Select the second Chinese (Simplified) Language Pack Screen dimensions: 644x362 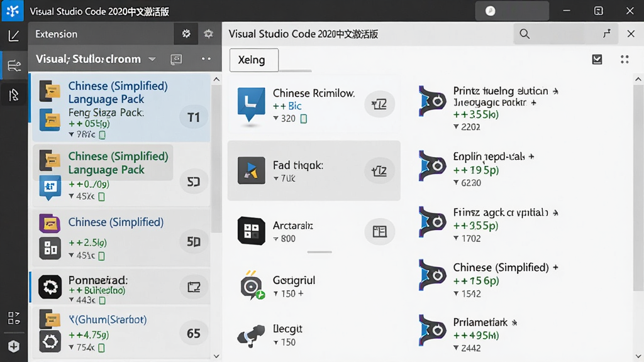[x=121, y=173]
